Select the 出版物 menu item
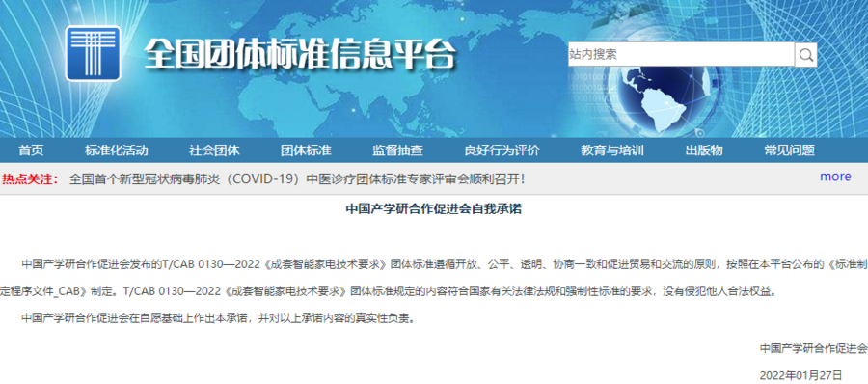 704,151
